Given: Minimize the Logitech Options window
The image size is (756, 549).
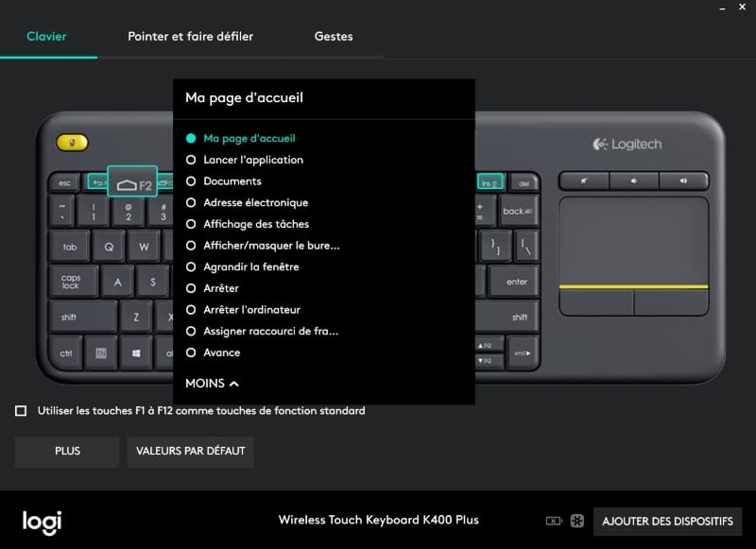Looking at the screenshot, I should 722,8.
